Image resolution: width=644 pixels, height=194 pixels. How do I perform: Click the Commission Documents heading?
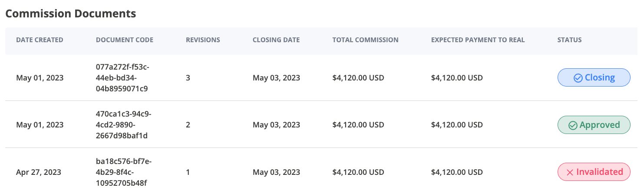(71, 13)
